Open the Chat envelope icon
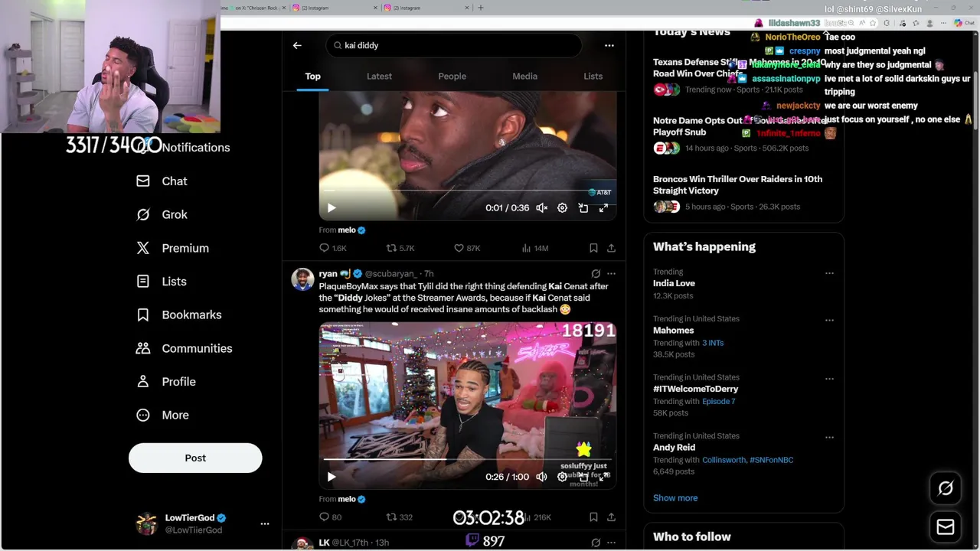Screen dimensions: 980x551 [143, 181]
